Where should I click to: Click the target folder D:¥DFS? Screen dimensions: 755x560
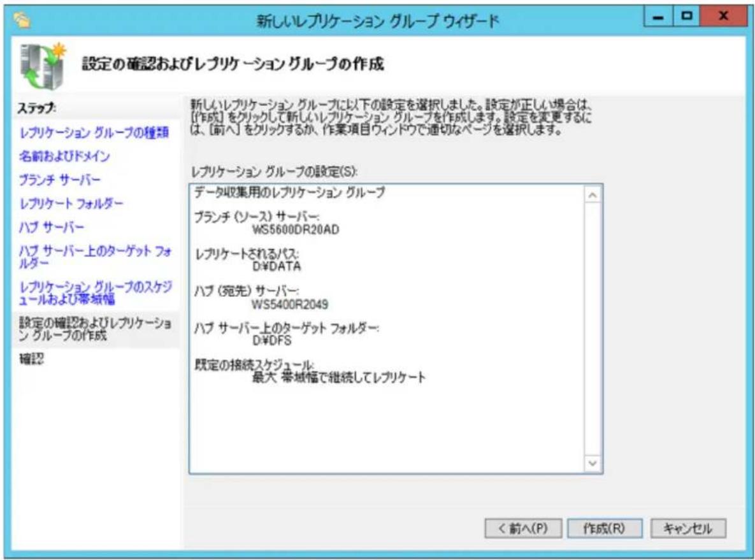(271, 340)
